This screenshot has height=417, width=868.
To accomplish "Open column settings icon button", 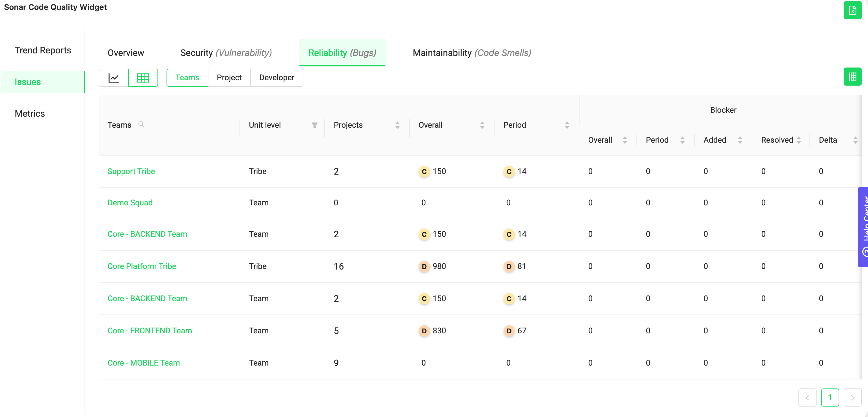I will click(x=852, y=77).
